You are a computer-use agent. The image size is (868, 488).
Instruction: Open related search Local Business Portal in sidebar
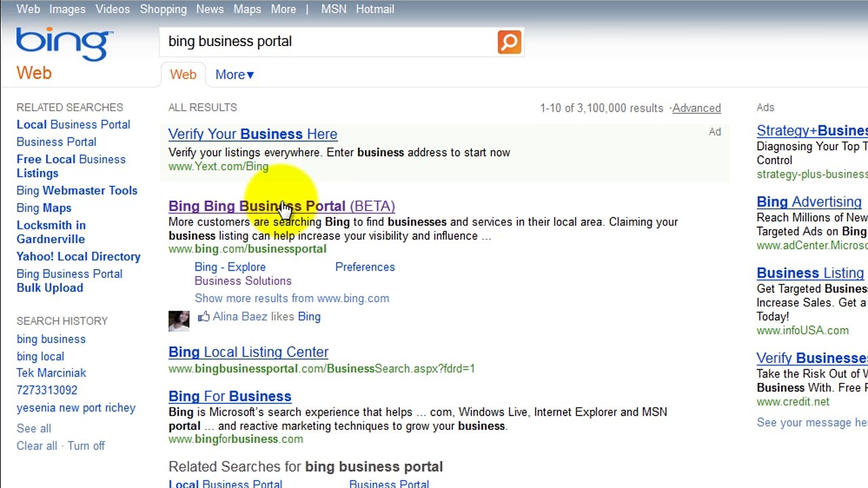click(x=73, y=125)
